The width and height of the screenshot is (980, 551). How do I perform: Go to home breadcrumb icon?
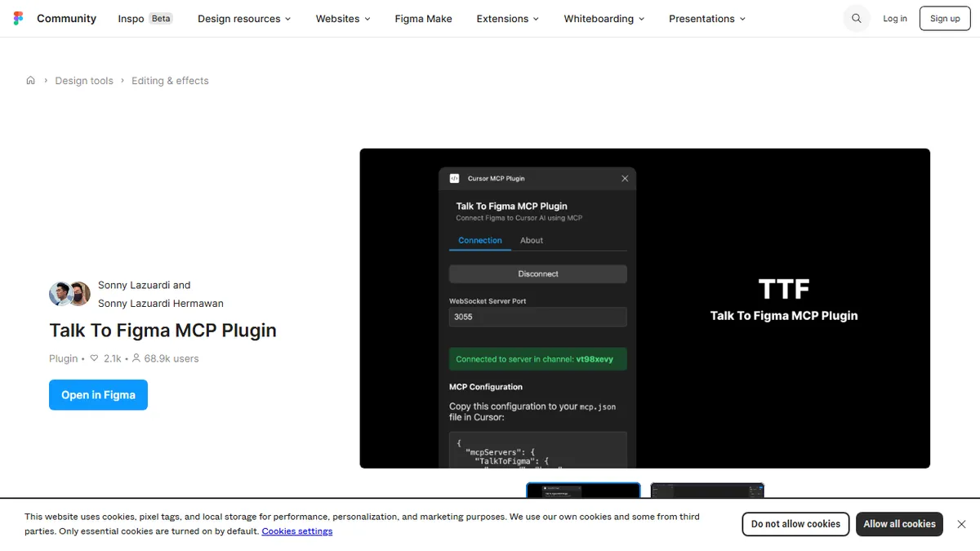[30, 81]
